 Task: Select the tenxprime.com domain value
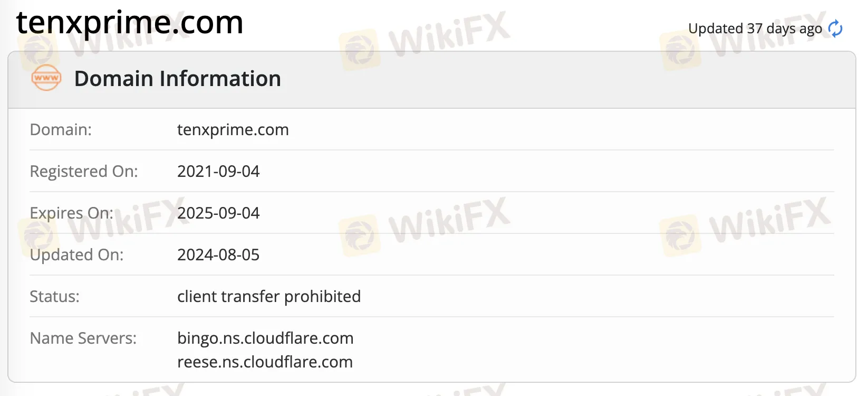pos(233,130)
